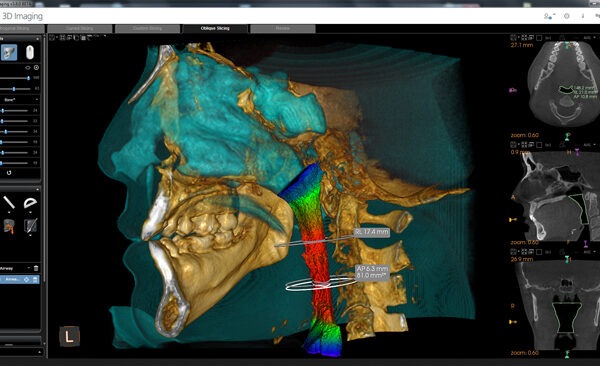Viewport: 600px width, 366px height.
Task: Activate the sculpt cut tool icon
Action: 30,226
